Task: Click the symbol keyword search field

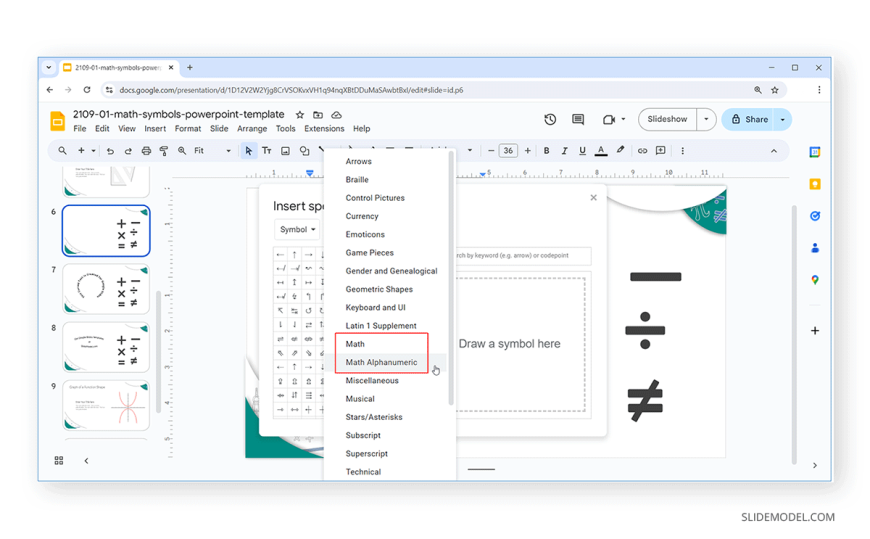Action: point(523,256)
